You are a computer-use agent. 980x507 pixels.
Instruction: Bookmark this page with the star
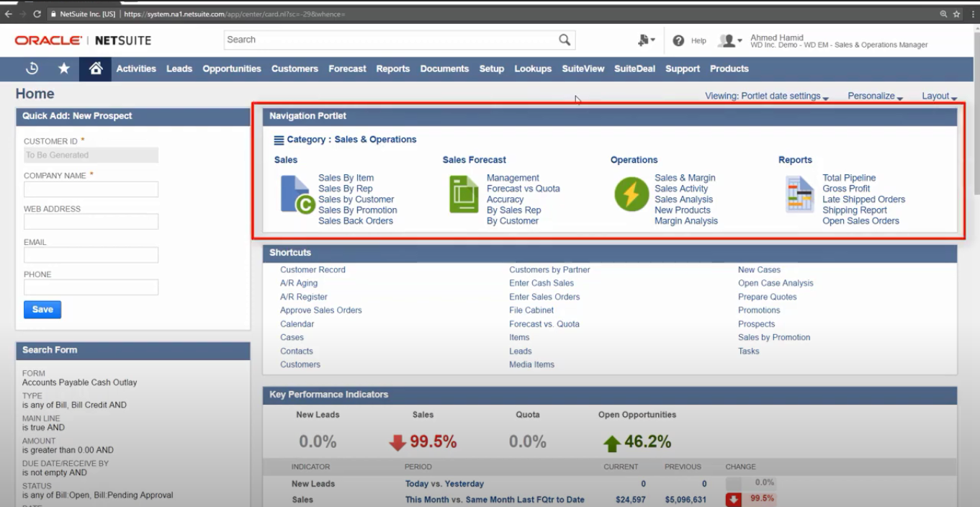click(x=957, y=14)
